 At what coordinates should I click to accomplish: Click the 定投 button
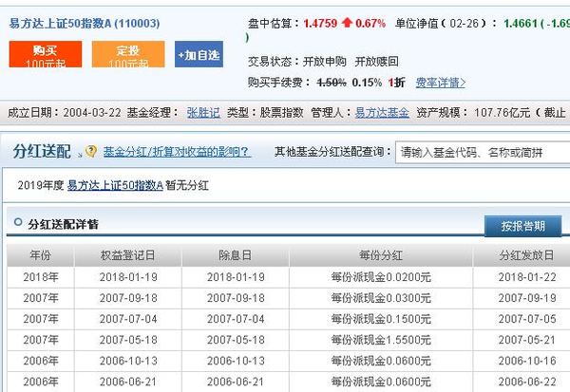point(128,54)
